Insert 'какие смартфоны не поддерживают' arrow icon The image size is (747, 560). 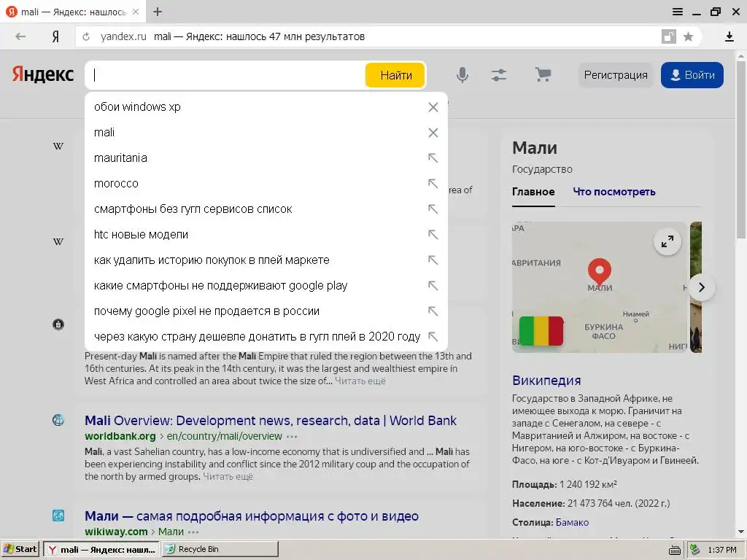tap(433, 286)
